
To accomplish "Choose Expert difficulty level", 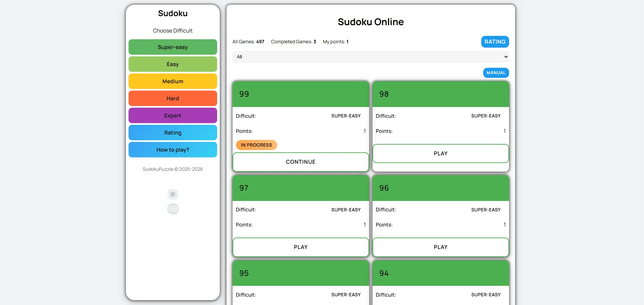I will coord(172,115).
